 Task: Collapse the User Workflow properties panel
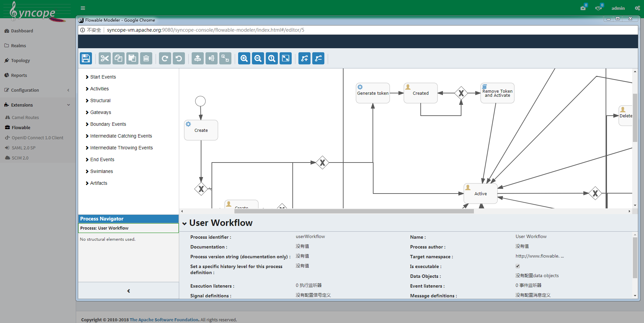pos(185,223)
